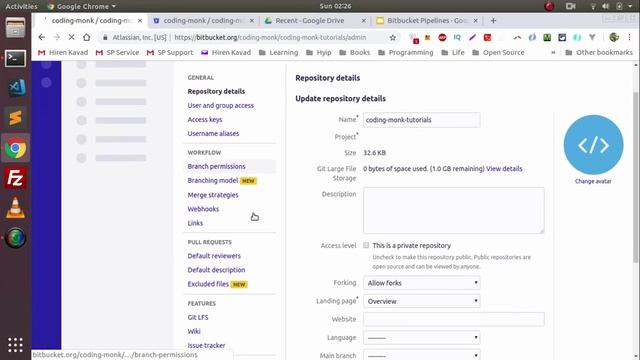Open User and group access
Image resolution: width=640 pixels, height=360 pixels.
tap(220, 105)
